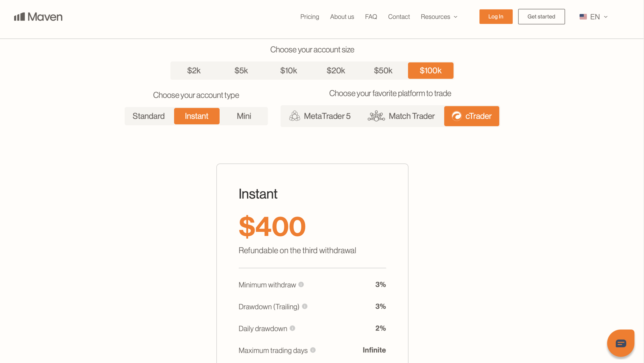The height and width of the screenshot is (363, 644).
Task: Select the Mini account type
Action: [x=244, y=116]
